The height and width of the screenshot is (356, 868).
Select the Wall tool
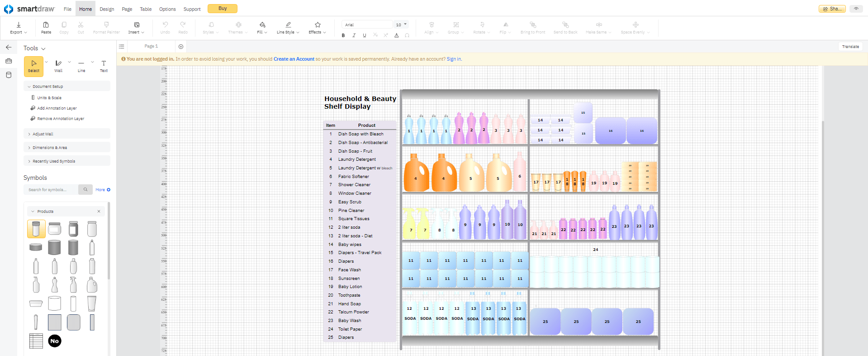click(58, 66)
